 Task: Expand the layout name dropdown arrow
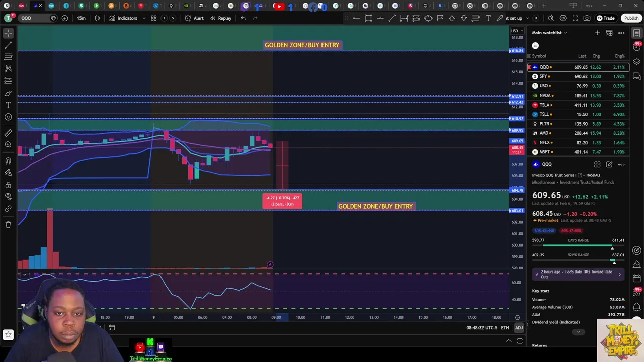[x=527, y=18]
